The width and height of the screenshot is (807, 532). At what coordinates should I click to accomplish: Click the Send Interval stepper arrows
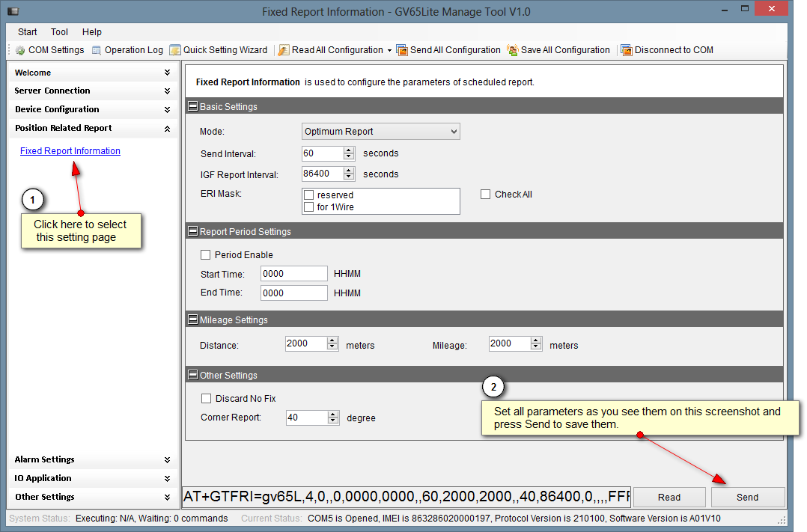(349, 153)
